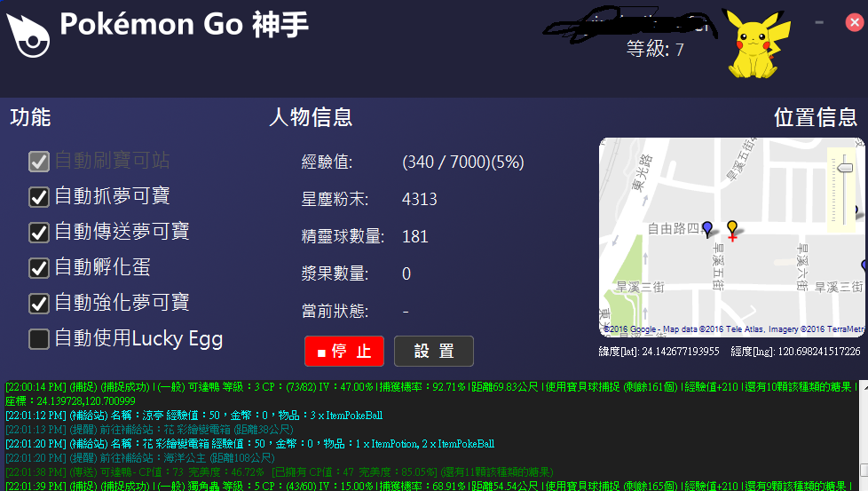Click the blue map marker pin
Screen dimensions: 868x491
click(x=706, y=229)
